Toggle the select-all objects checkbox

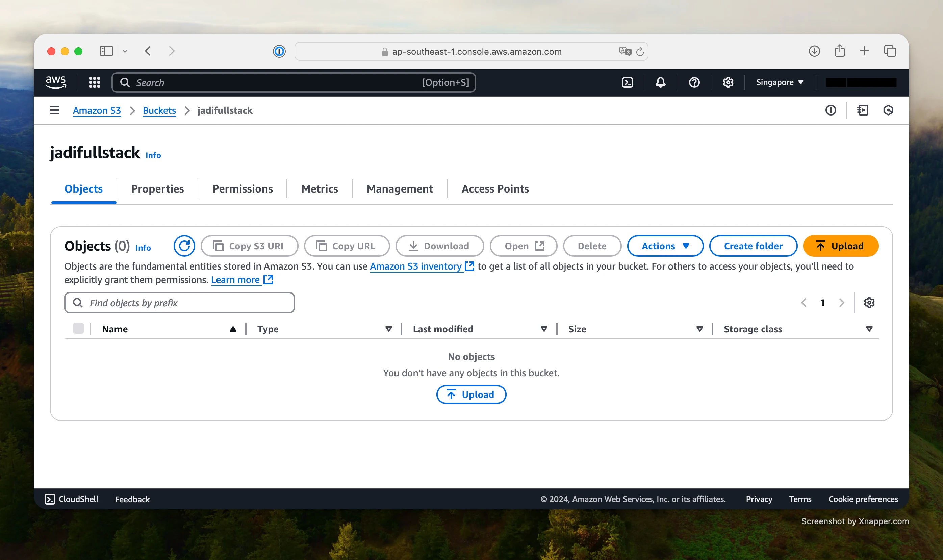tap(78, 328)
